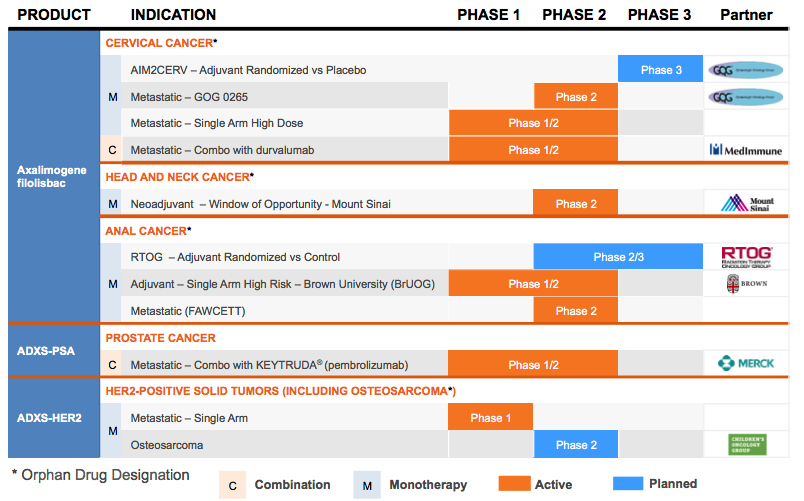Click the HEAD AND NECK CANCER heading
Viewport: 804px width, 501px height.
pyautogui.click(x=177, y=177)
